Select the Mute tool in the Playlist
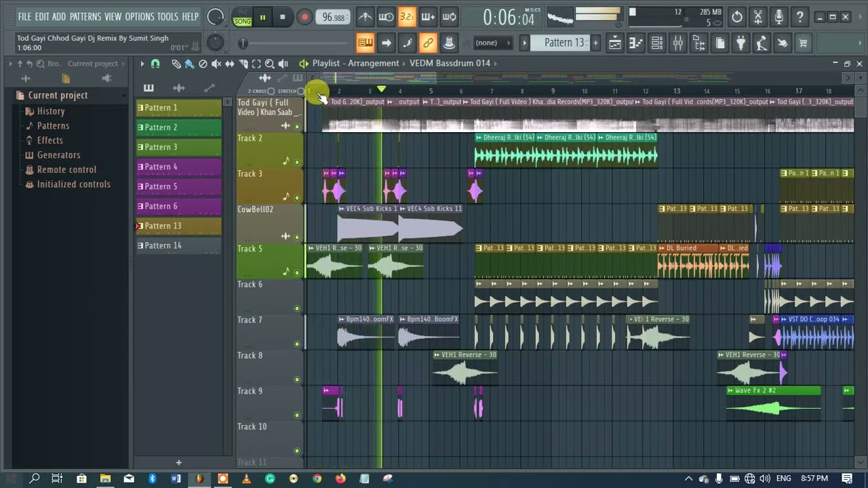This screenshot has height=488, width=868. (x=216, y=64)
